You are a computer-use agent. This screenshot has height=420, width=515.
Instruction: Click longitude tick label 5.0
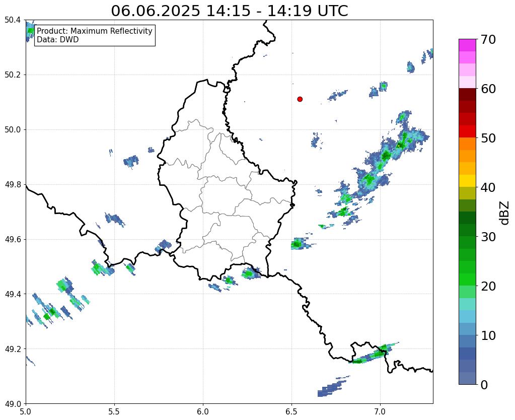point(26,411)
